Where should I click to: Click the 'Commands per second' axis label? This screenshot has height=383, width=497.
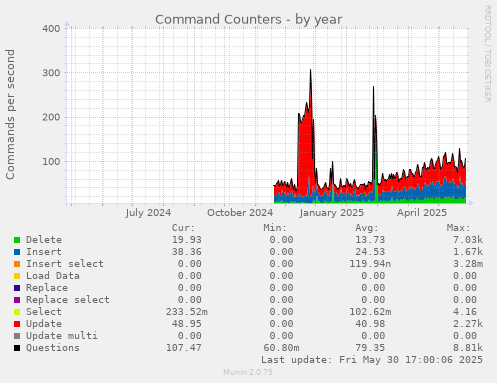click(10, 114)
